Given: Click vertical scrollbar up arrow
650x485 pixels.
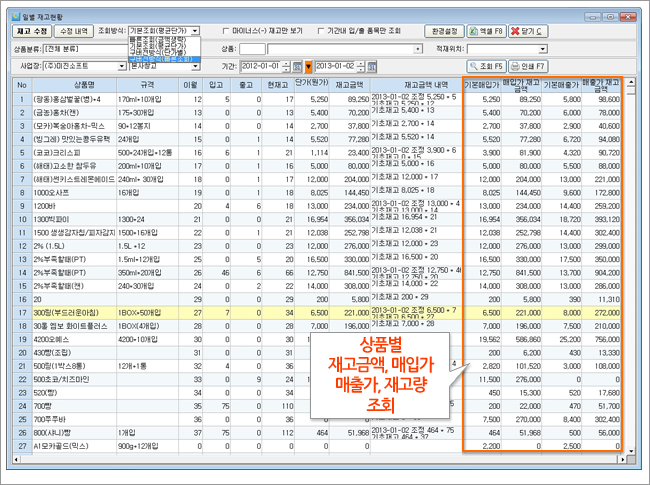Looking at the screenshot, I should click(631, 82).
